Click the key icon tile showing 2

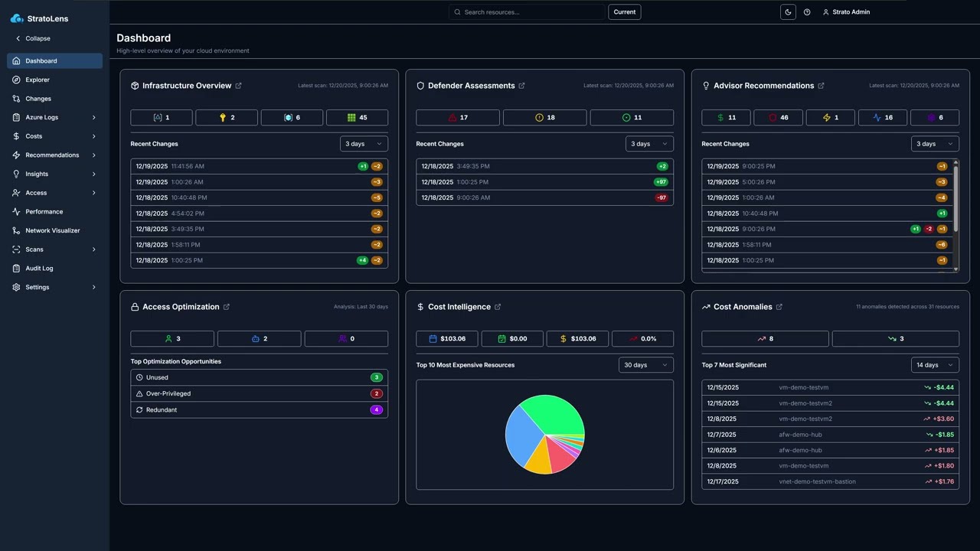227,117
